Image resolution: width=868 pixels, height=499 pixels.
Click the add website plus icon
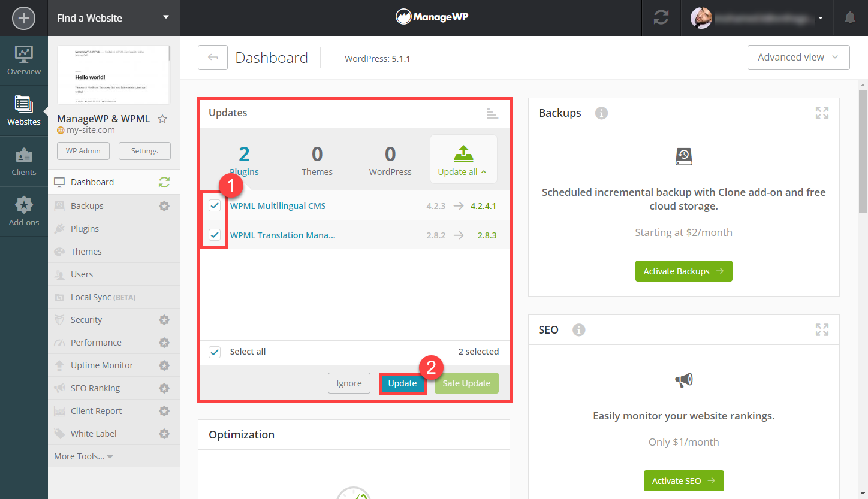pos(24,18)
